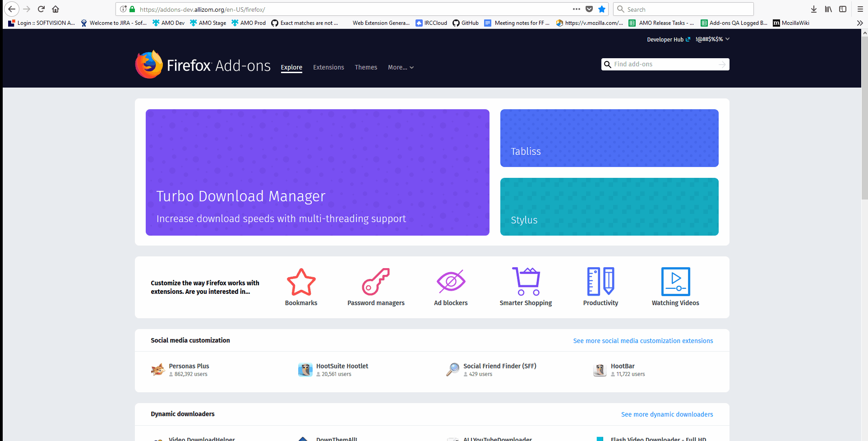Open the Developer Hub link

click(x=669, y=40)
